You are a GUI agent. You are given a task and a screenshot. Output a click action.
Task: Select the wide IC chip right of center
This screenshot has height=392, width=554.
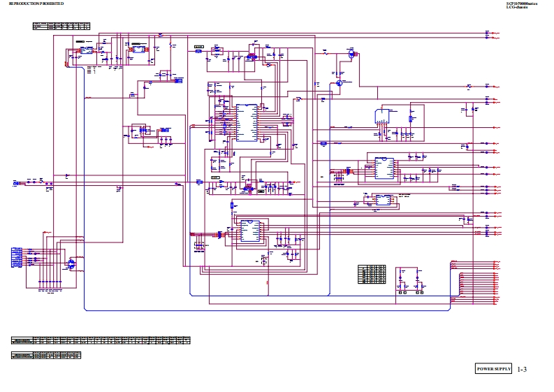pyautogui.click(x=382, y=168)
